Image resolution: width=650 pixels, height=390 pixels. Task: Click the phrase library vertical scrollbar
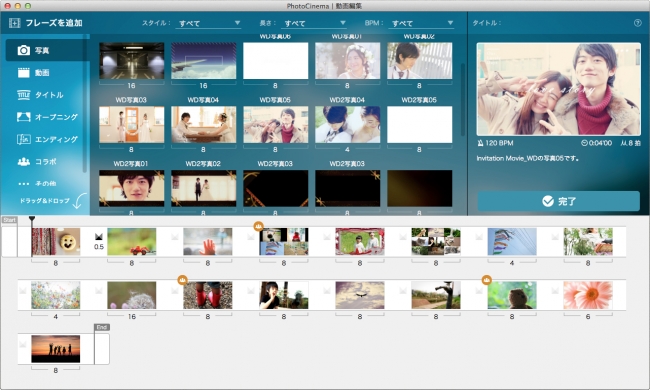pyautogui.click(x=463, y=99)
